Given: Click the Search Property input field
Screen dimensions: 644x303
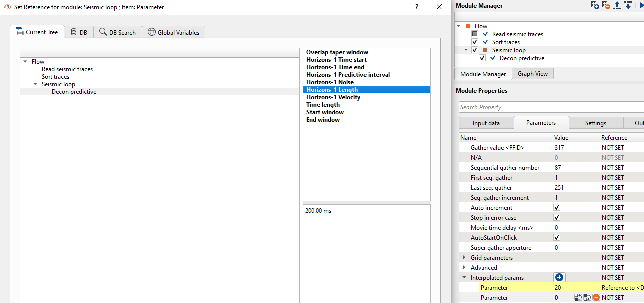Looking at the screenshot, I should (550, 107).
